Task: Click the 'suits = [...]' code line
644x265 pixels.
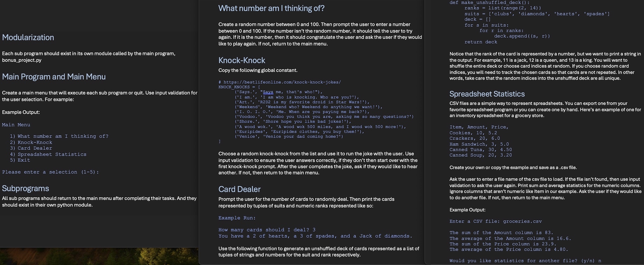Action: pos(537,14)
